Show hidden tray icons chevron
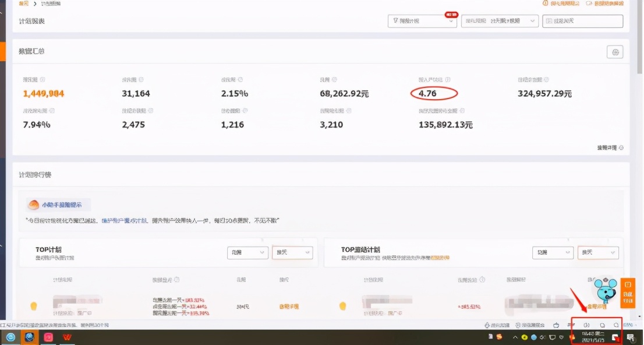 click(515, 337)
